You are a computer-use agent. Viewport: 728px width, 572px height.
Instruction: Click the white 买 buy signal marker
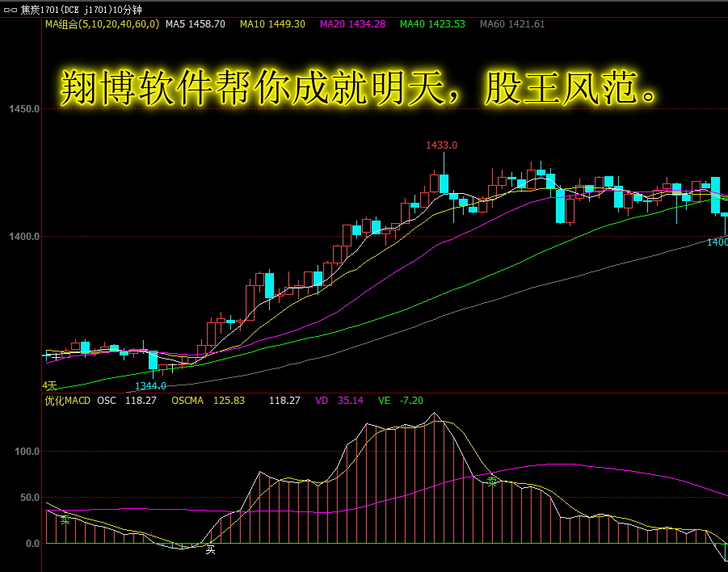pos(211,551)
